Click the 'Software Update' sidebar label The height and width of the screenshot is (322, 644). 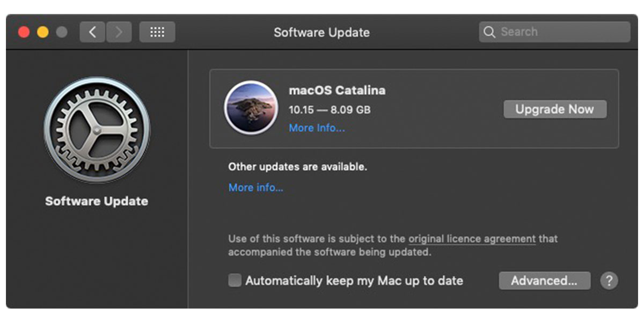click(x=97, y=201)
